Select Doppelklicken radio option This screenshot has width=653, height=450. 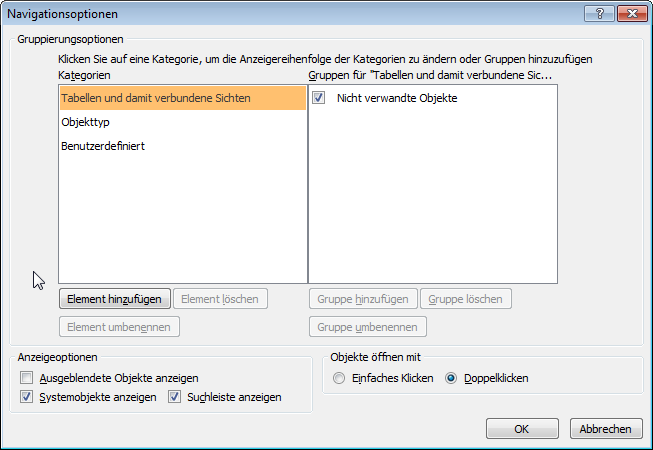coord(451,378)
